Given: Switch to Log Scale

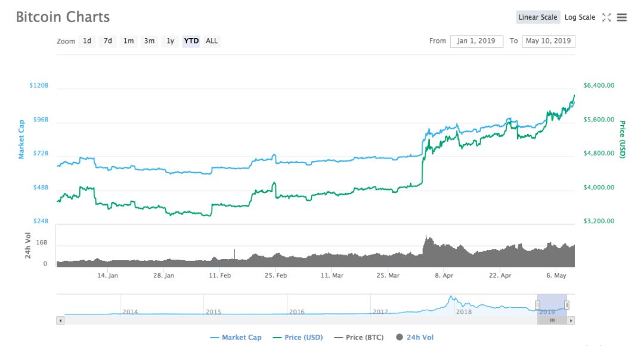Looking at the screenshot, I should coord(580,17).
